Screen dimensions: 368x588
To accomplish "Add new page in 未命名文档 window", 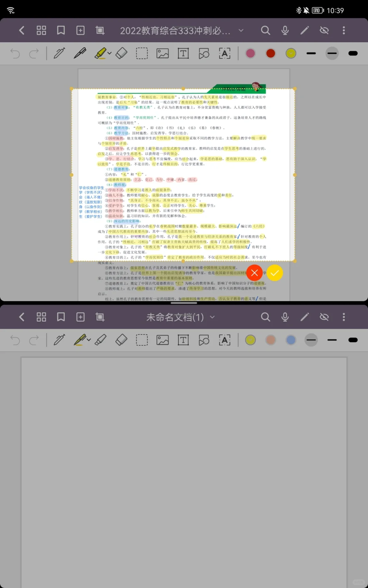I will [x=80, y=317].
